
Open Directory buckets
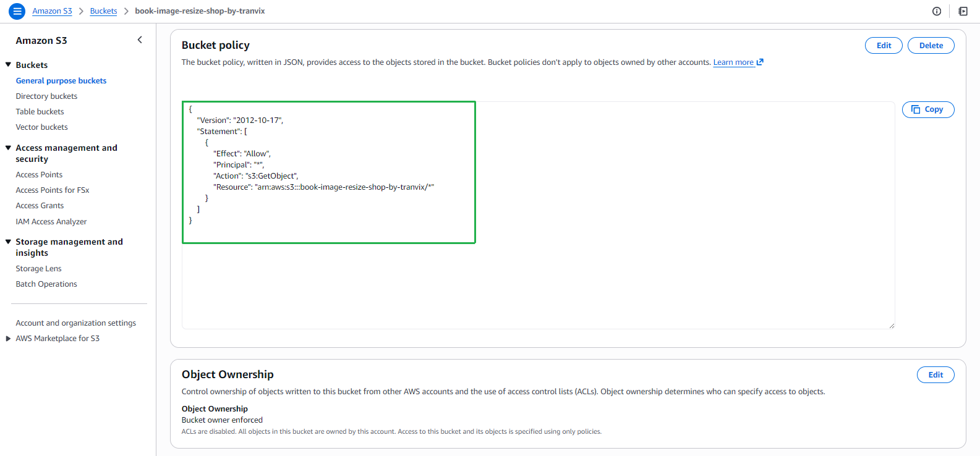[46, 96]
